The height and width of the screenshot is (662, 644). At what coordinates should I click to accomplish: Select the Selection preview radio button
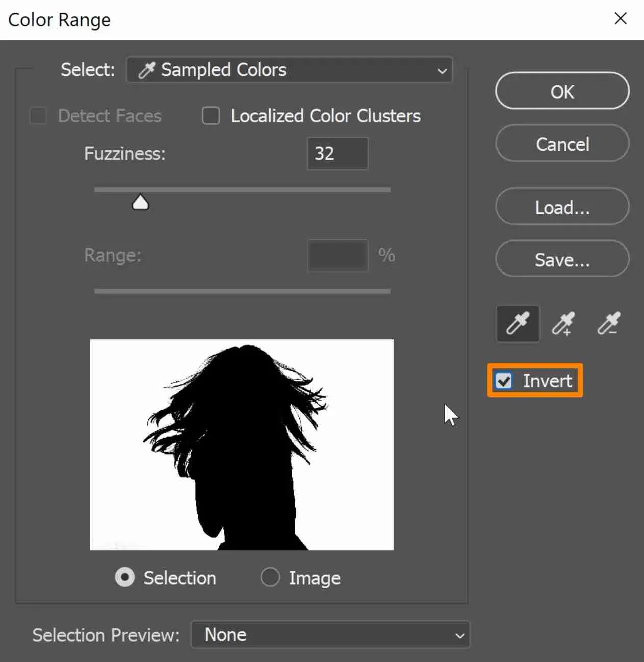click(124, 577)
